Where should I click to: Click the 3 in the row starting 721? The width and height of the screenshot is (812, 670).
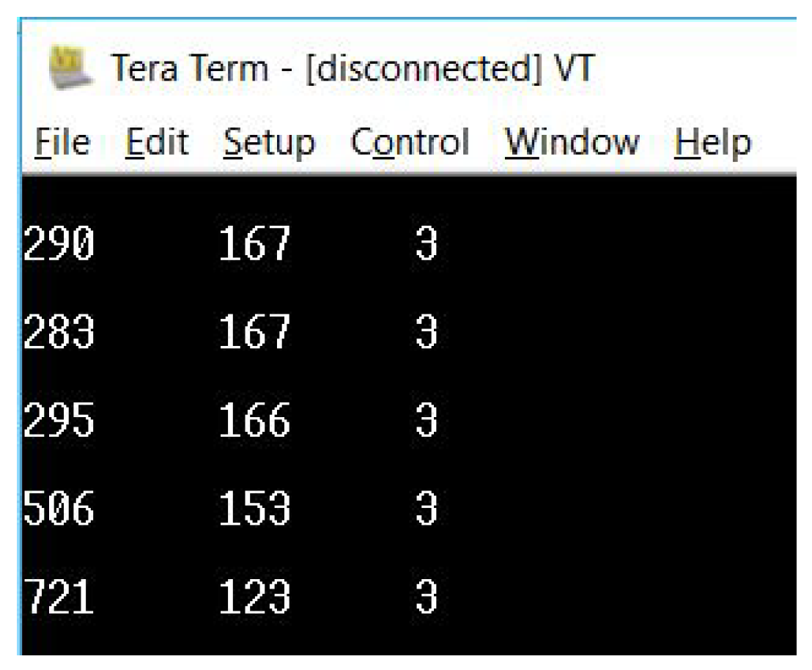click(x=427, y=597)
